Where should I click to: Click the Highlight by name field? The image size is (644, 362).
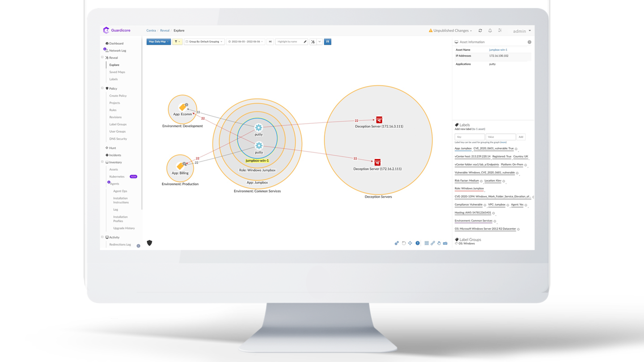click(289, 42)
